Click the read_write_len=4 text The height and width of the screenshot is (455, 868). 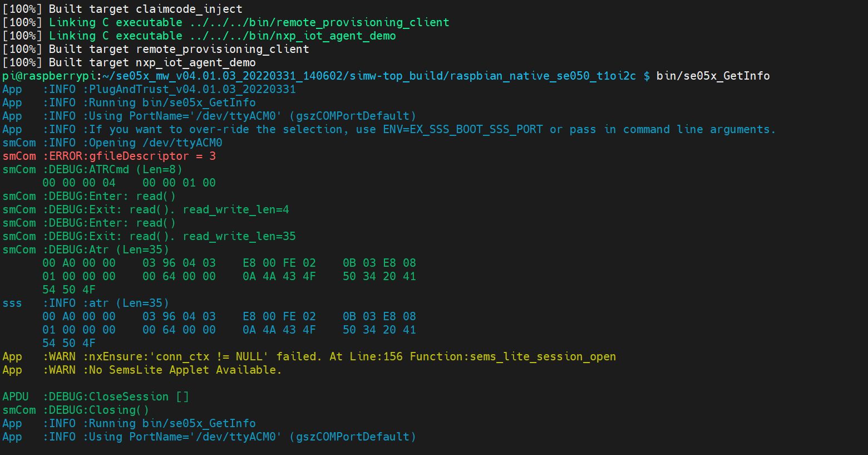(x=236, y=209)
